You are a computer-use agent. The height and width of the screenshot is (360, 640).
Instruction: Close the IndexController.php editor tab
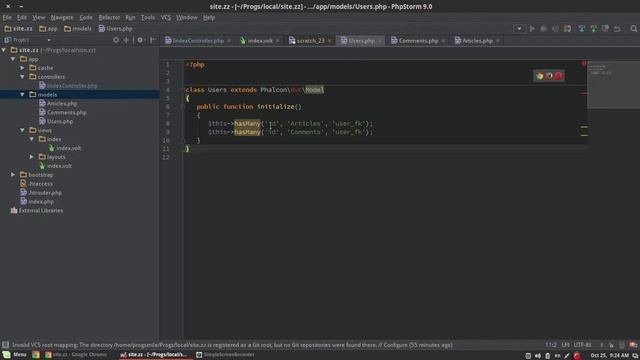click(x=229, y=41)
